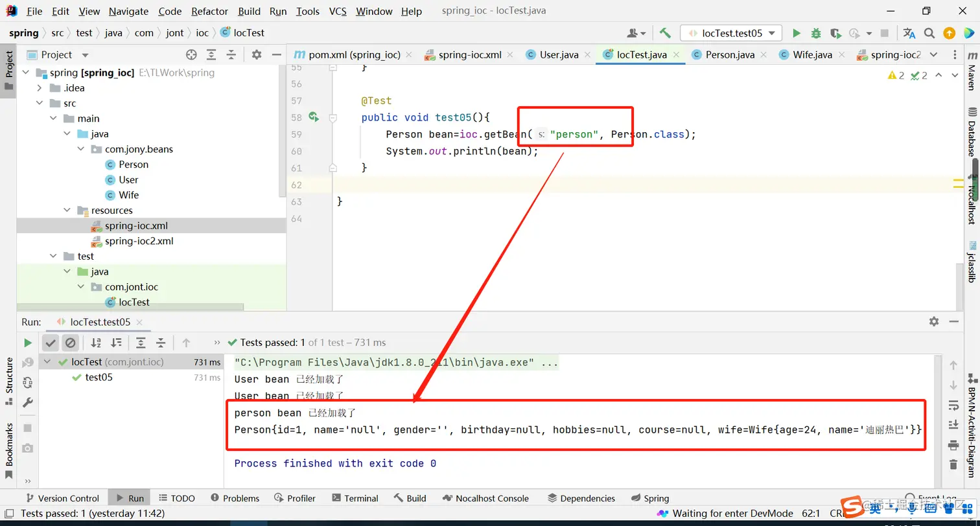Click the run gutter icon beside test05
The width and height of the screenshot is (980, 526).
tap(314, 117)
